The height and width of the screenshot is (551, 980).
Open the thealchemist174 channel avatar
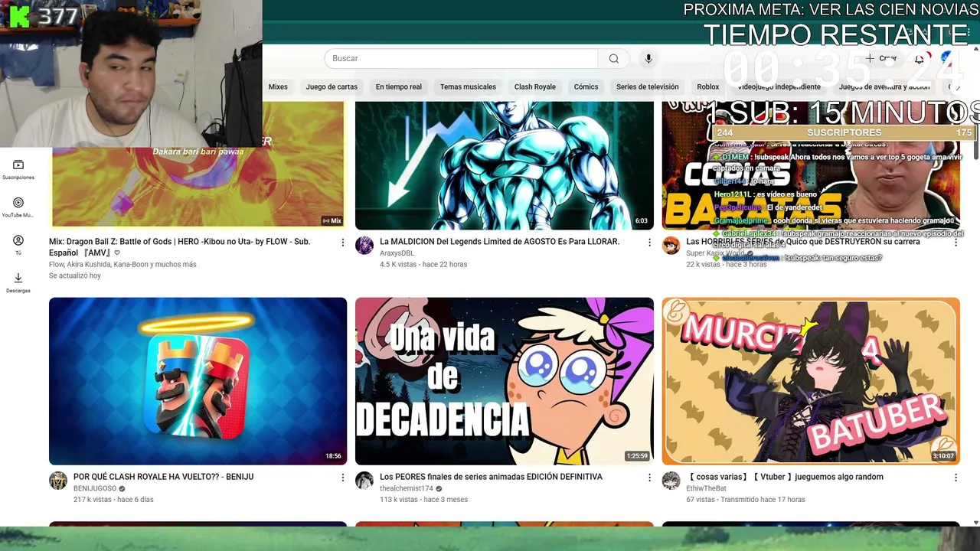coord(364,481)
